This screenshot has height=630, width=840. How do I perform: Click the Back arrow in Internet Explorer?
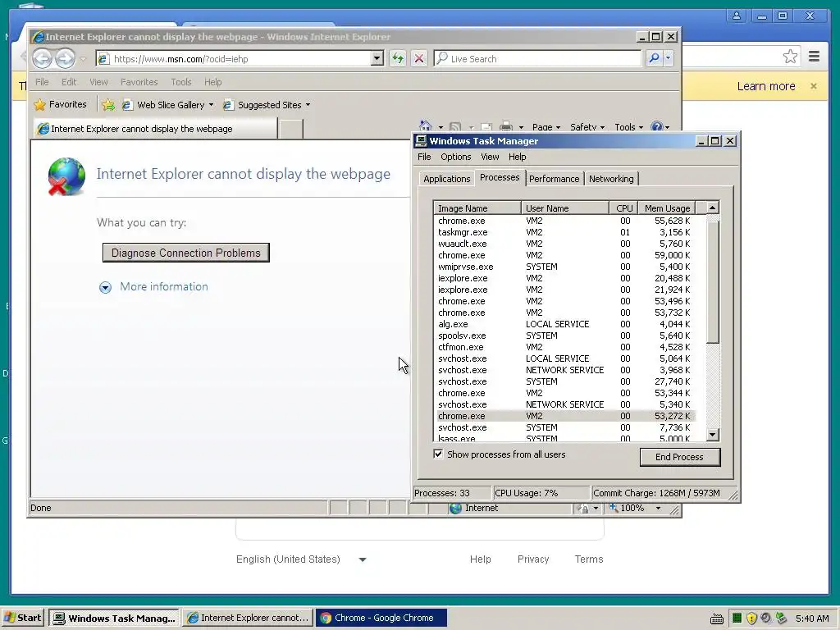coord(43,58)
